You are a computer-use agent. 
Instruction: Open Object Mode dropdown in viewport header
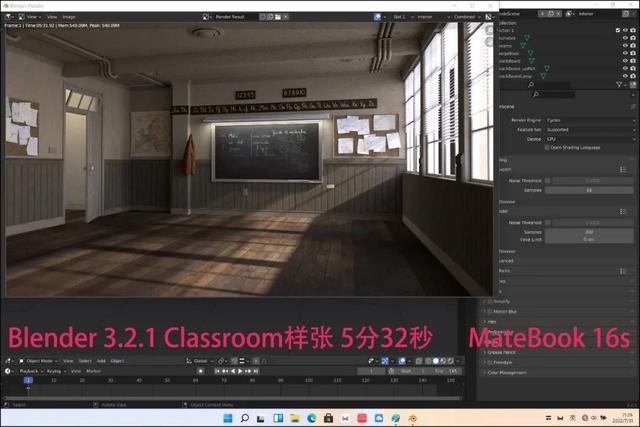[x=39, y=361]
